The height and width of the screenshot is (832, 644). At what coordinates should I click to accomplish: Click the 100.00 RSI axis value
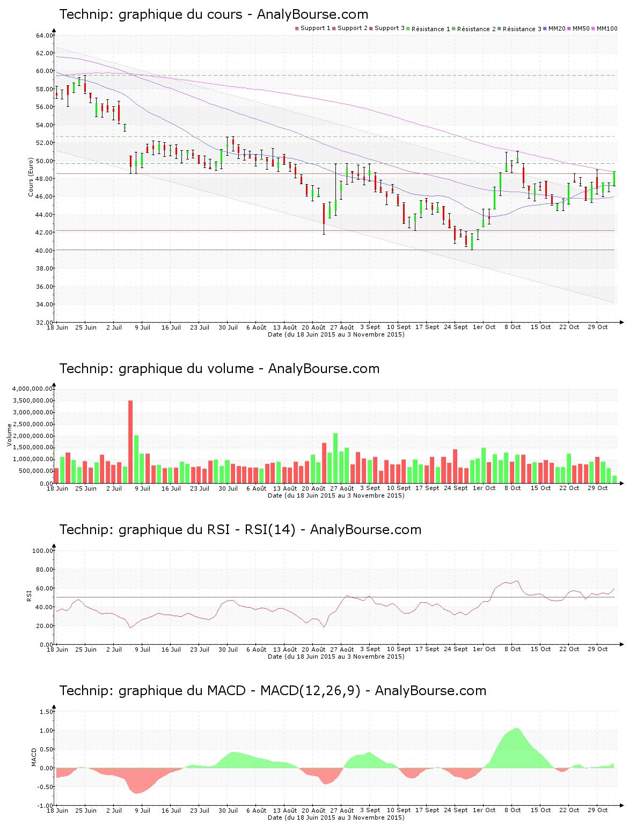pos(42,551)
